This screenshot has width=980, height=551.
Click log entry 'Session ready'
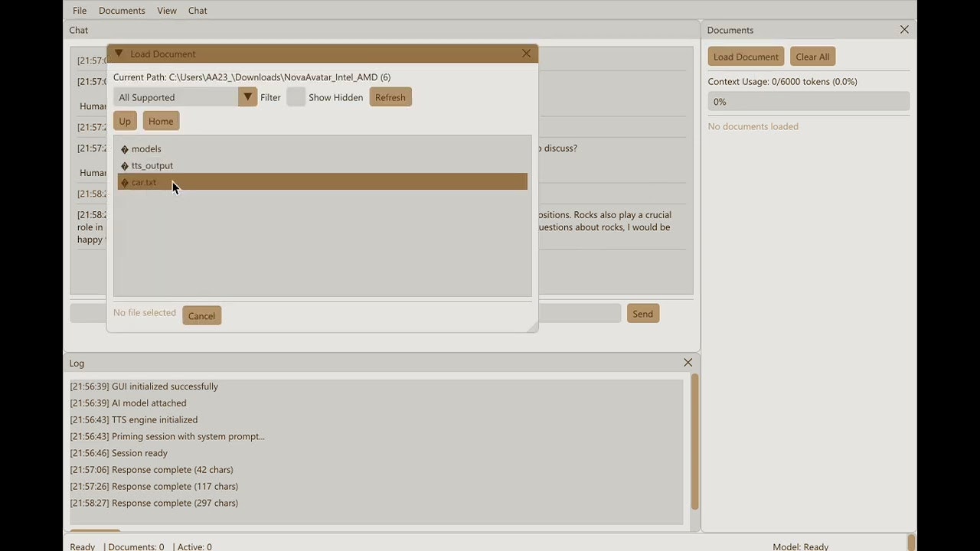click(x=119, y=453)
